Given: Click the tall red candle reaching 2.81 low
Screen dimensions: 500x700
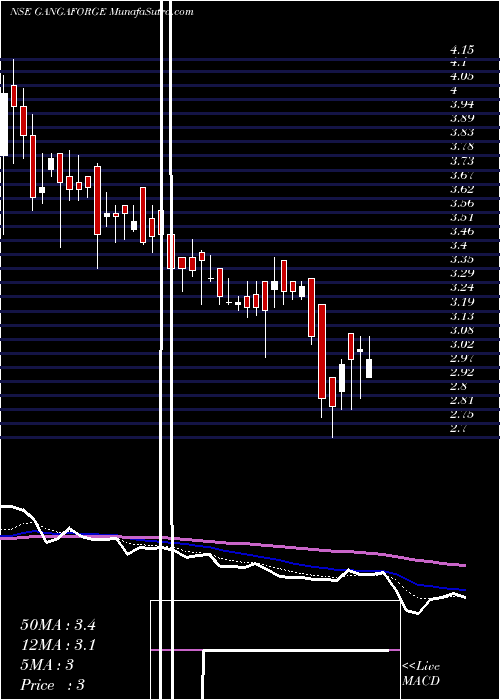Looking at the screenshot, I should point(322,351).
